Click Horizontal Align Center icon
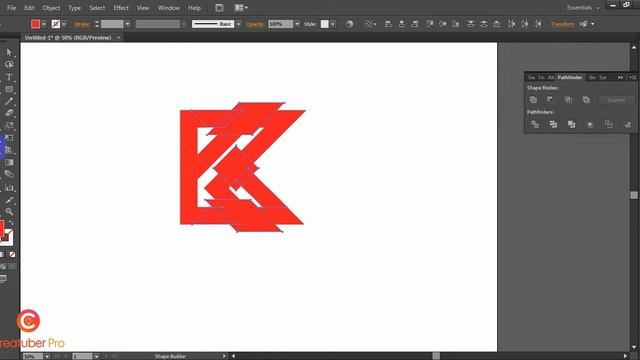 (402, 24)
